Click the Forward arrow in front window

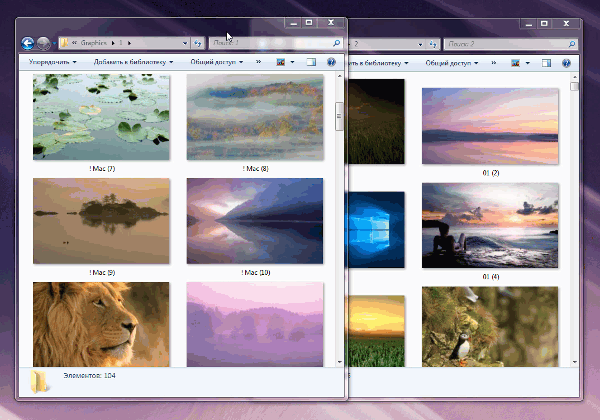[43, 43]
